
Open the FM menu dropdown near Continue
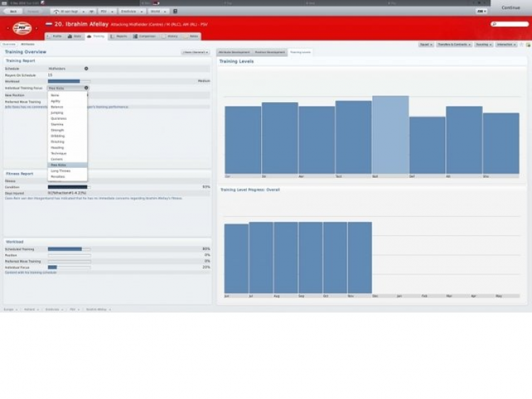pos(482,11)
